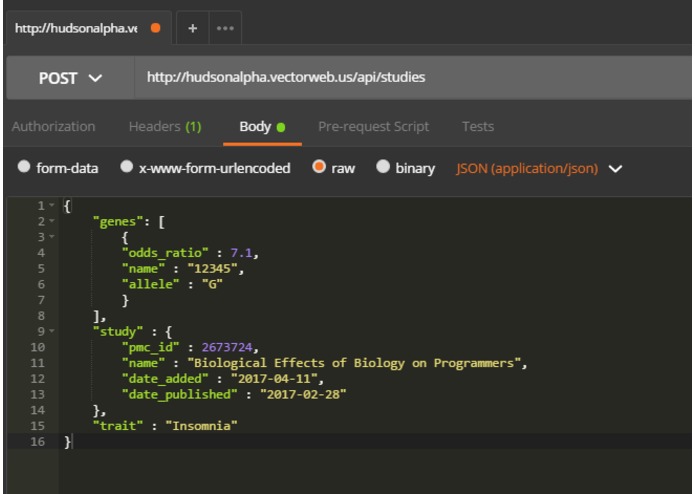Collapse the genes array fold on line 2

pos(52,221)
